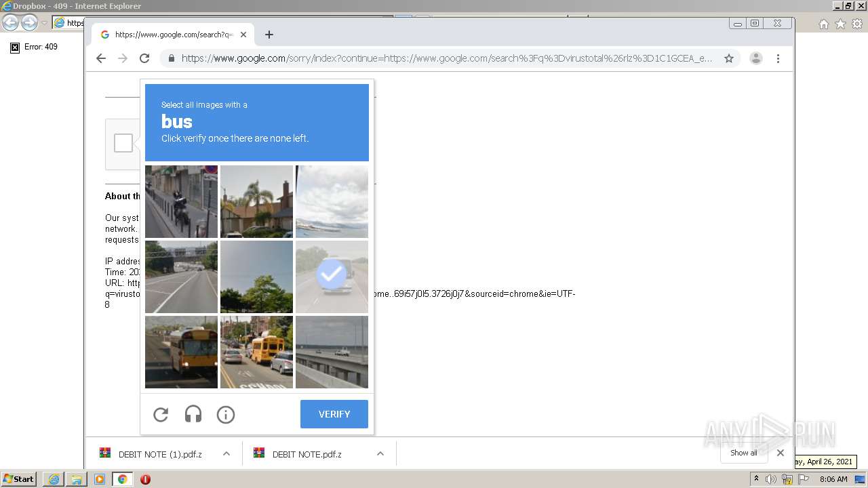This screenshot has height=488, width=868.
Task: Select the green tree and sky tile
Action: pos(256,277)
